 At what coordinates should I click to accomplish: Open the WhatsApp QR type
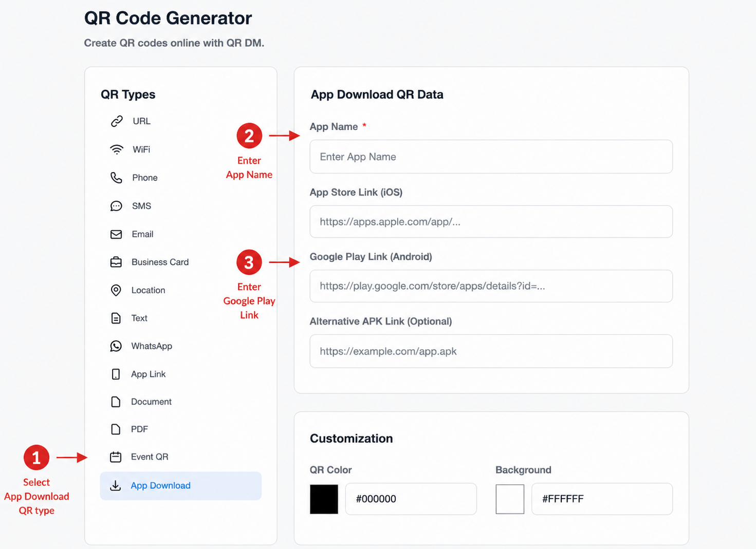tap(181, 346)
